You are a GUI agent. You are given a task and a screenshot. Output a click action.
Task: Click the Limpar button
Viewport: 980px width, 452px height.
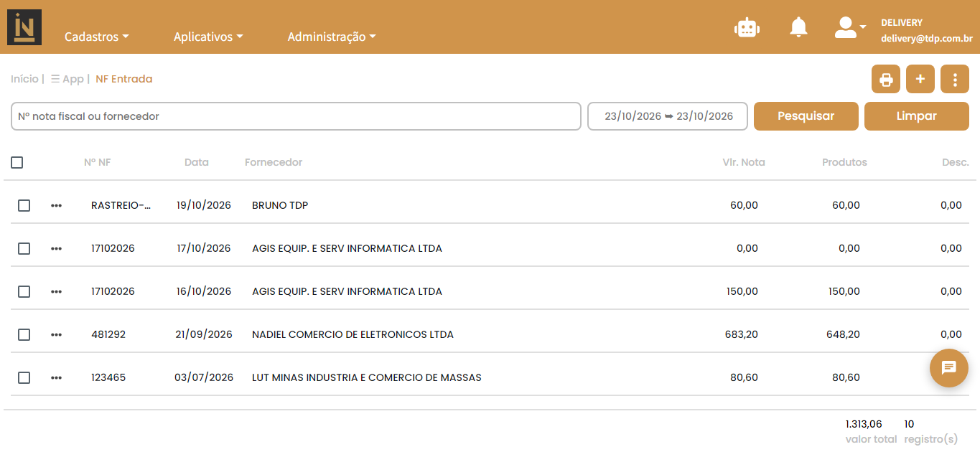917,116
